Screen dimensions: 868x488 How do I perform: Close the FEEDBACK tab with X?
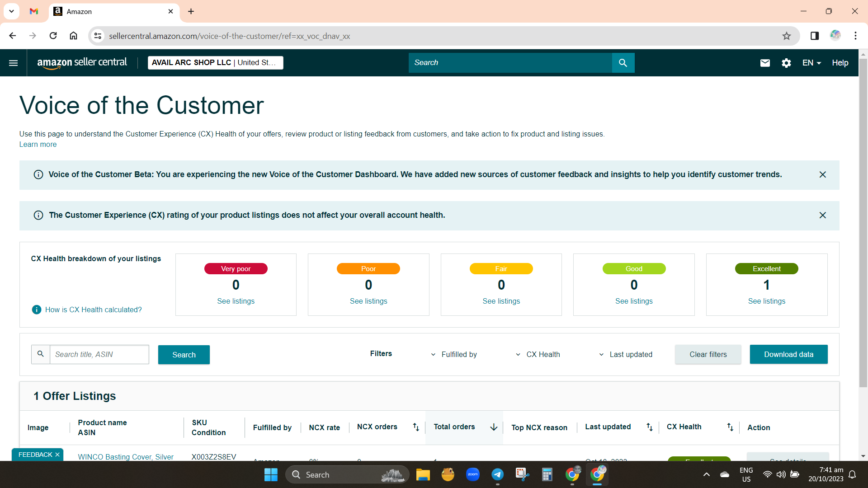57,455
